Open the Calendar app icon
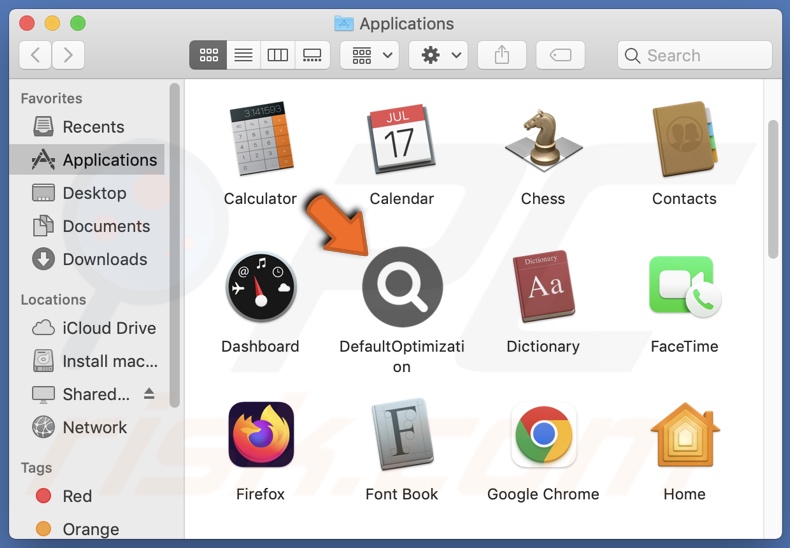The image size is (790, 548). pos(402,139)
